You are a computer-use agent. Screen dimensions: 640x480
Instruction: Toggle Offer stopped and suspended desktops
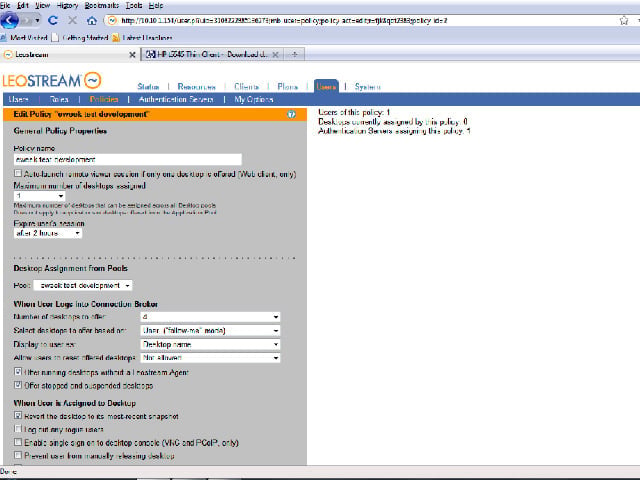tap(18, 385)
